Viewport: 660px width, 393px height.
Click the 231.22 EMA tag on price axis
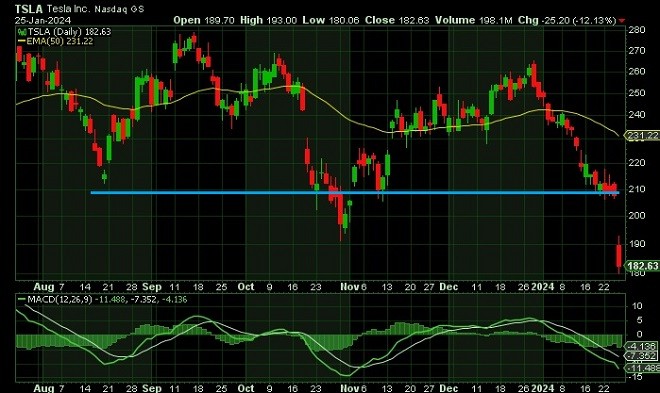(643, 135)
